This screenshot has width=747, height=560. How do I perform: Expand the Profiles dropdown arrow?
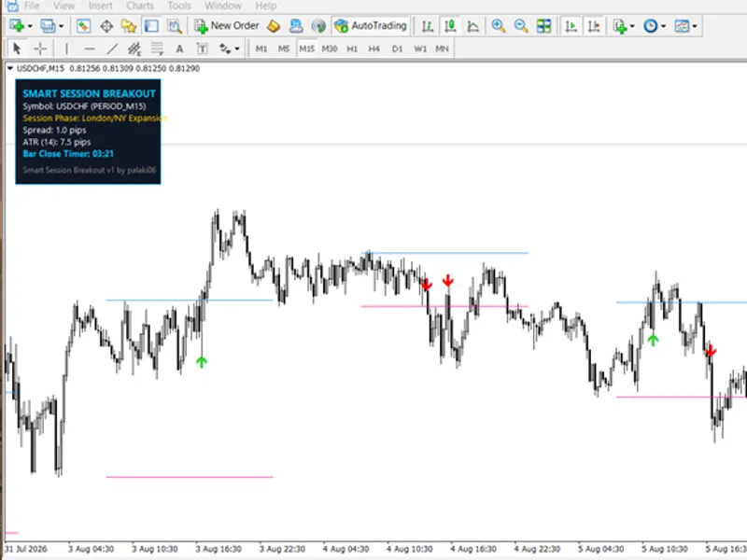(61, 26)
